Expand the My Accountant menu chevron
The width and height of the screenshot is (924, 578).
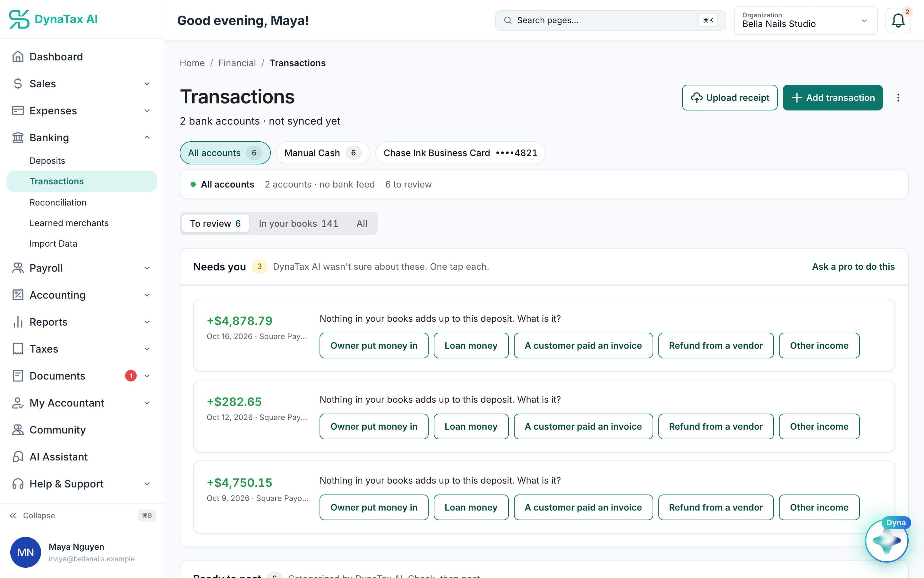tap(147, 403)
